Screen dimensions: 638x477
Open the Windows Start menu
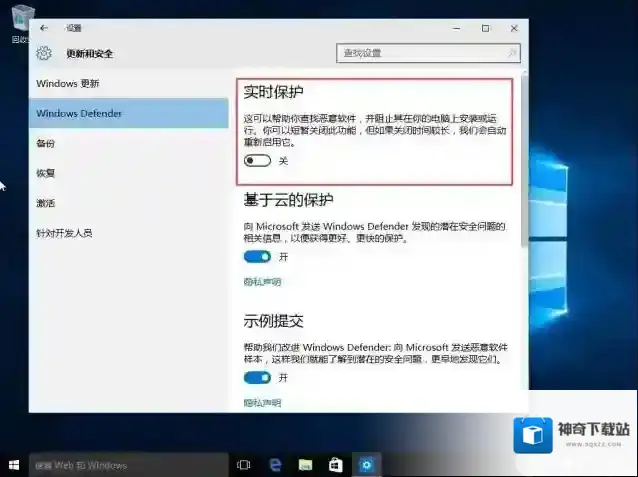[14, 465]
